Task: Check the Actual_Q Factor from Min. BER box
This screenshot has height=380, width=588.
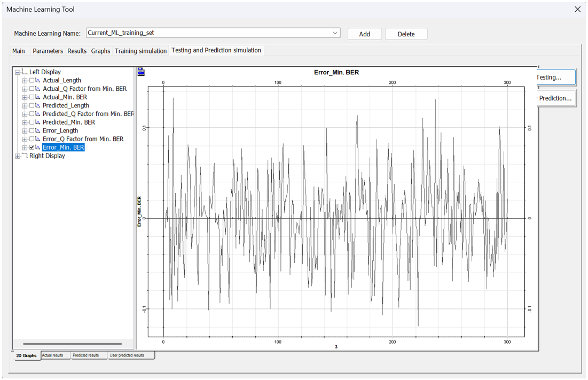Action: tap(32, 89)
